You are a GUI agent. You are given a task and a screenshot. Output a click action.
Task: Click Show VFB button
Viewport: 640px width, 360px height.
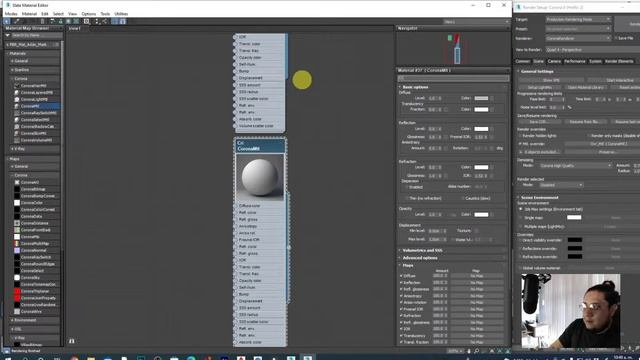point(551,80)
